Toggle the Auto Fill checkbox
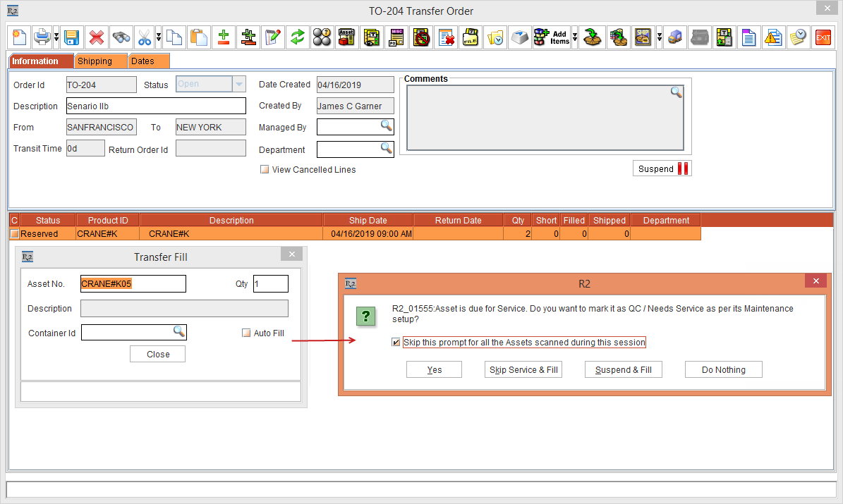Image resolution: width=843 pixels, height=504 pixels. tap(246, 333)
